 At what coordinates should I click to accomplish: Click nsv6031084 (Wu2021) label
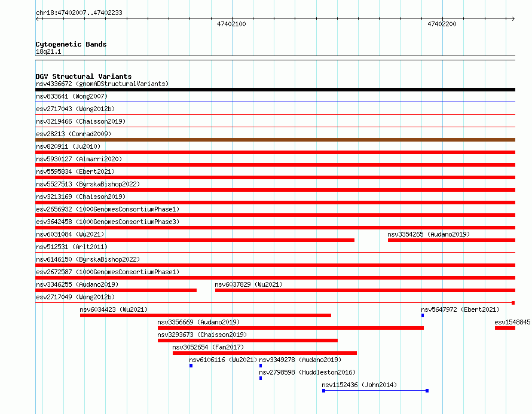tap(70, 234)
